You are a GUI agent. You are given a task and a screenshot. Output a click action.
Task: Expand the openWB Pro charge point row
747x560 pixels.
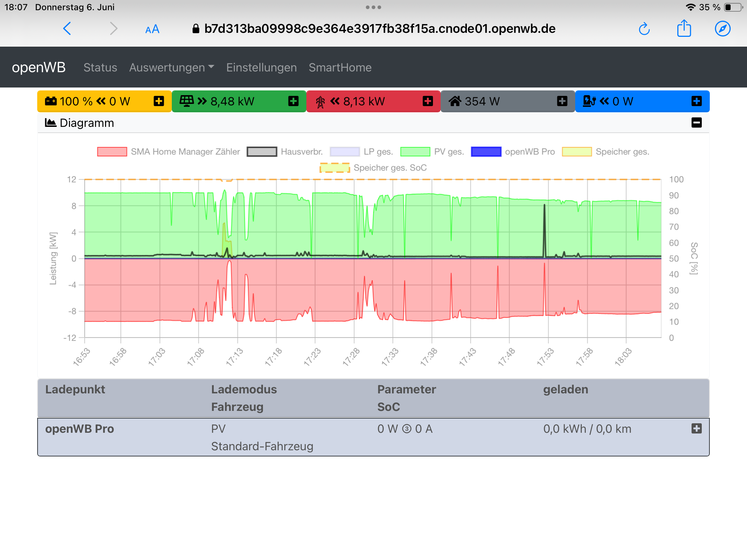click(697, 428)
